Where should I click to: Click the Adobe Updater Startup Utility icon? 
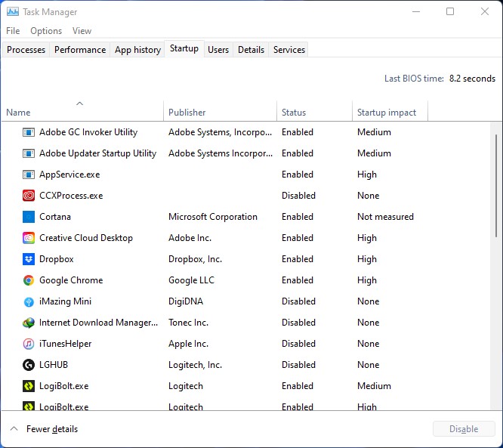point(29,153)
